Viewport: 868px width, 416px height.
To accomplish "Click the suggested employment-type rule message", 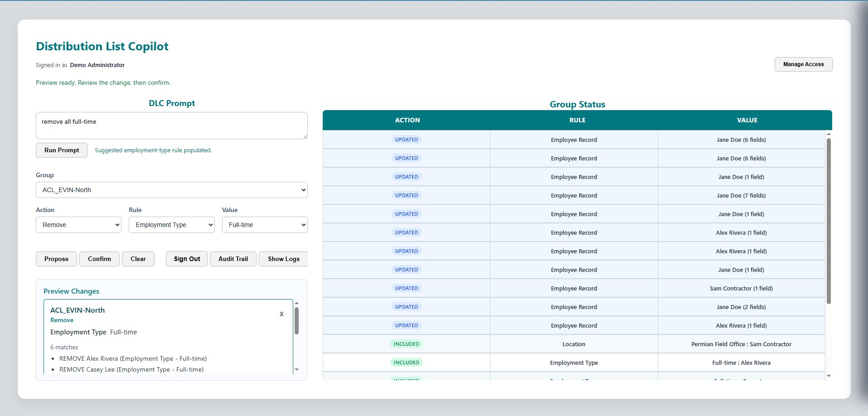I will click(153, 150).
